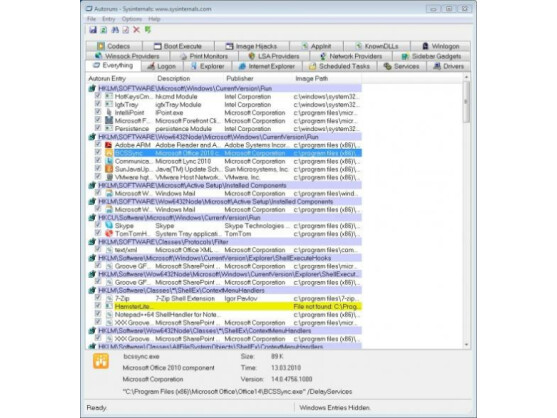Open the Winsock Providers tab
Screen dimensions: 557x418
tap(128, 56)
